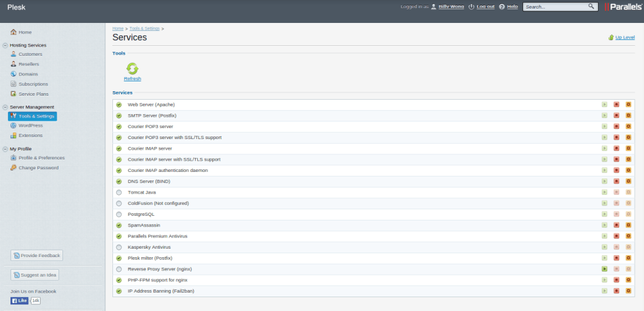Click the Parallels logo

coord(624,7)
